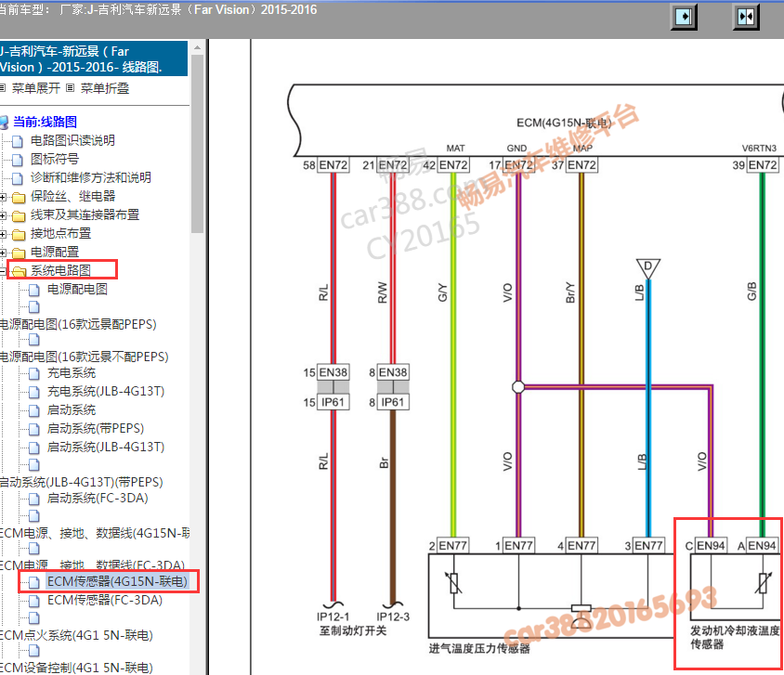This screenshot has width=784, height=675.
Task: Click the 线束及其连接器布置 folder icon
Action: (19, 215)
